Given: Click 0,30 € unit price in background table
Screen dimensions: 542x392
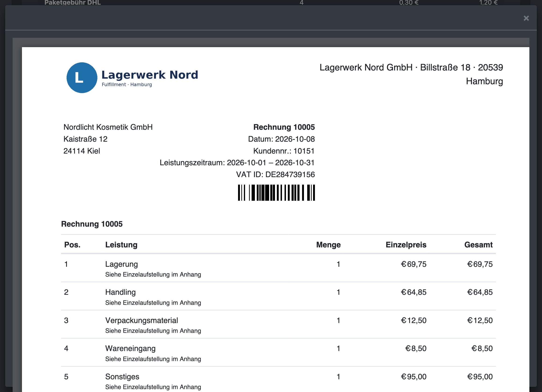Looking at the screenshot, I should (409, 3).
